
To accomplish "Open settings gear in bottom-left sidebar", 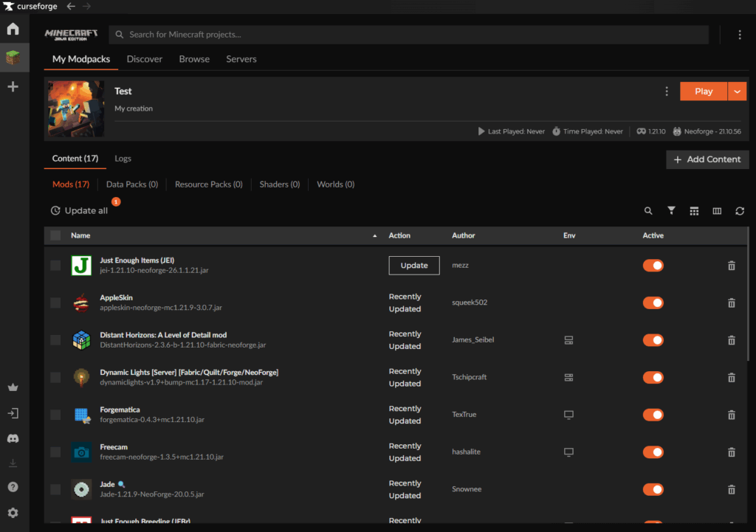I will 13,513.
